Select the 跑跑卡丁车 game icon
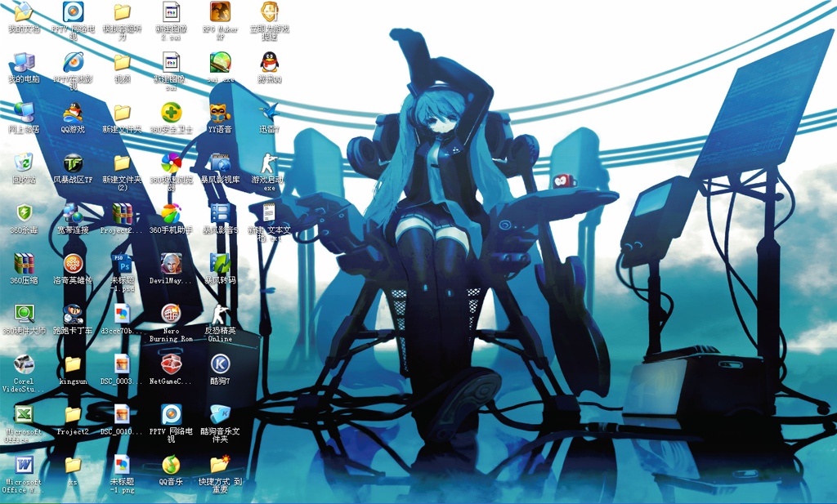The height and width of the screenshot is (504, 837). click(73, 314)
